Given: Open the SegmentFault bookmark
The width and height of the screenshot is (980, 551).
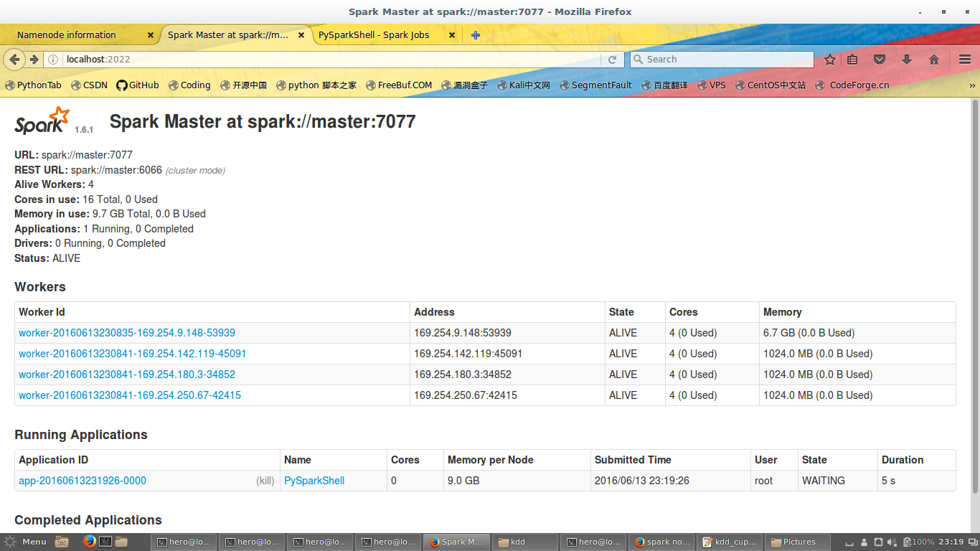Looking at the screenshot, I should coord(595,85).
